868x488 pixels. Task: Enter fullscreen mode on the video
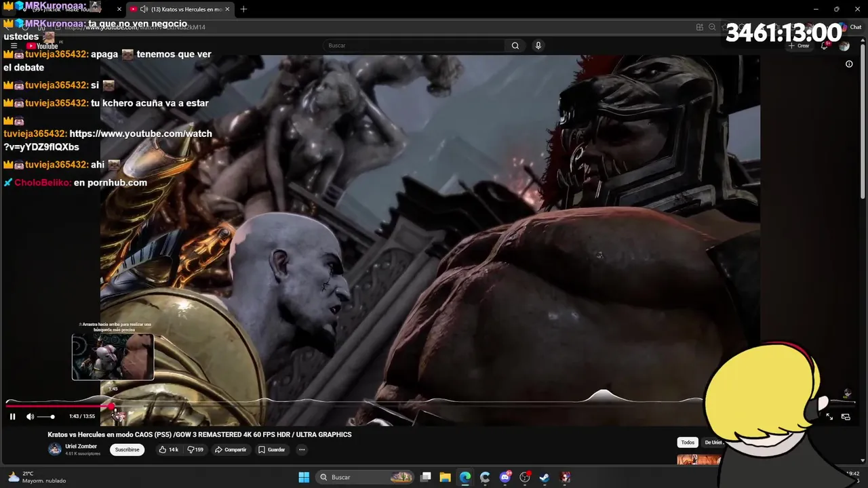click(829, 417)
